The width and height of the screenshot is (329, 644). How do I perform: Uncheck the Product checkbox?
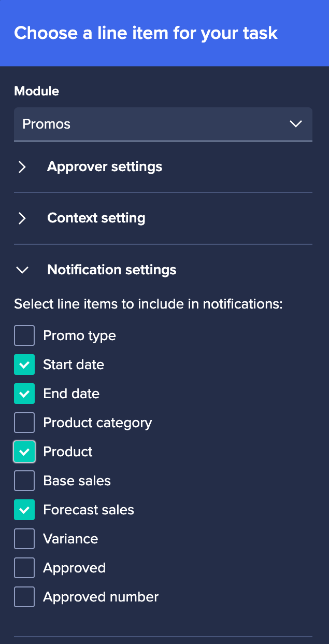point(24,452)
